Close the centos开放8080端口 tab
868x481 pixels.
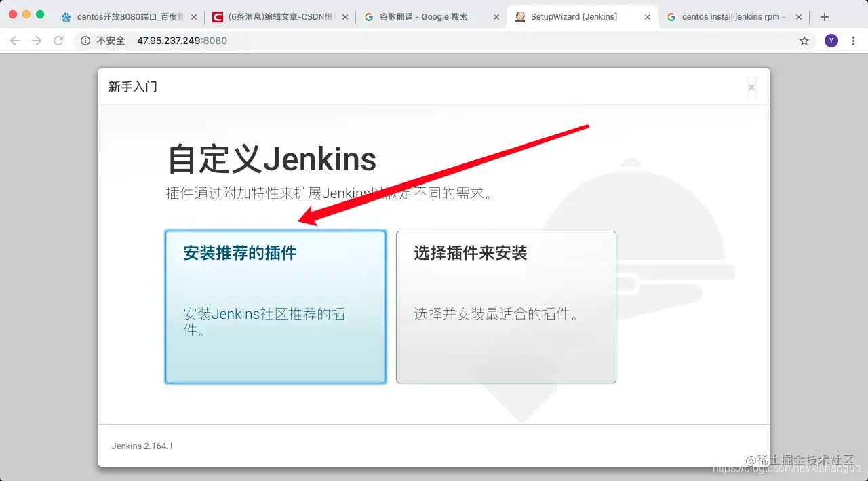click(x=194, y=17)
